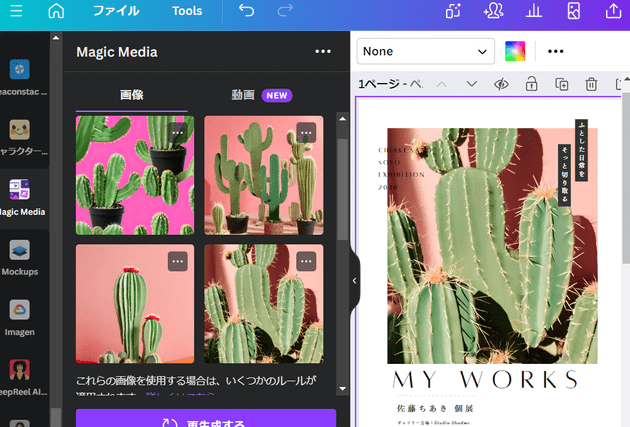Toggle the page lock icon
The width and height of the screenshot is (630, 427).
(532, 84)
